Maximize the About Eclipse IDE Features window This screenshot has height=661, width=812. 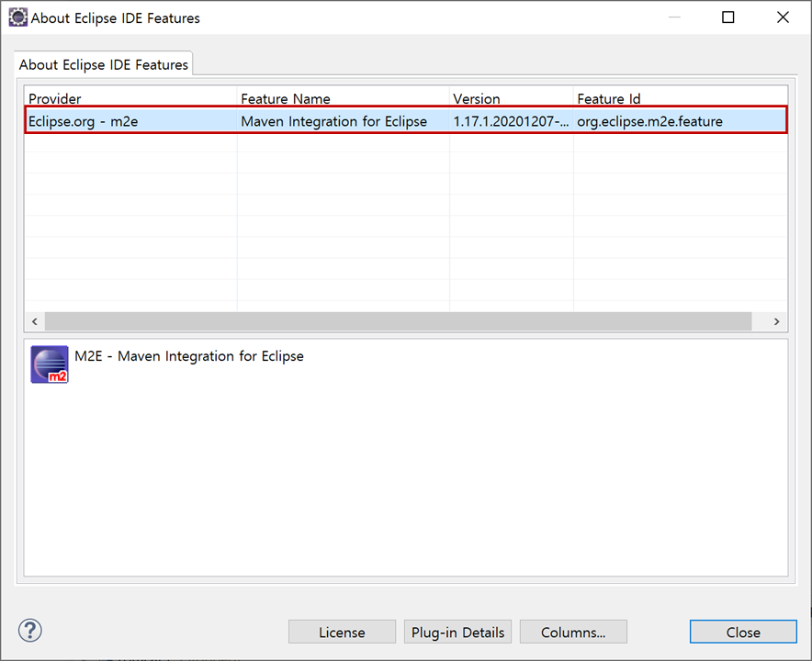728,17
